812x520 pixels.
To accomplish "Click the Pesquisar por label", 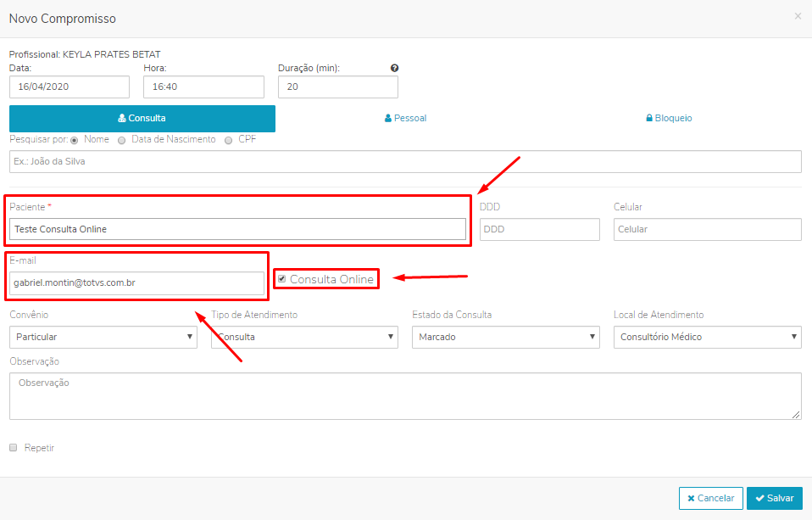I will (x=38, y=139).
